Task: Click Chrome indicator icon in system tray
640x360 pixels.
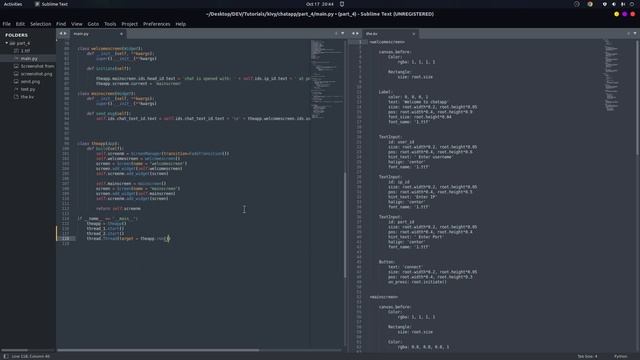Action: coord(590,4)
